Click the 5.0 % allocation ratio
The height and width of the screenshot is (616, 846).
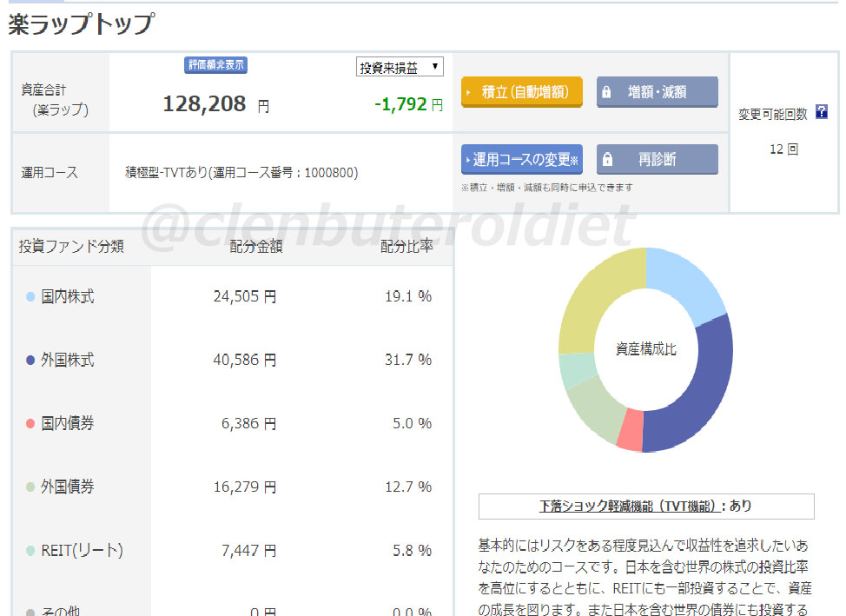413,423
